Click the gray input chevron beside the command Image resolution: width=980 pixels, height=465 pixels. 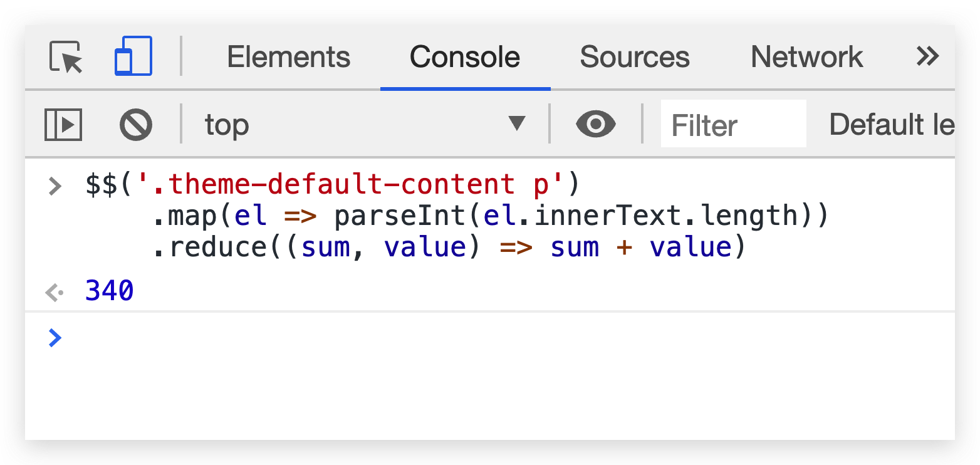click(56, 185)
